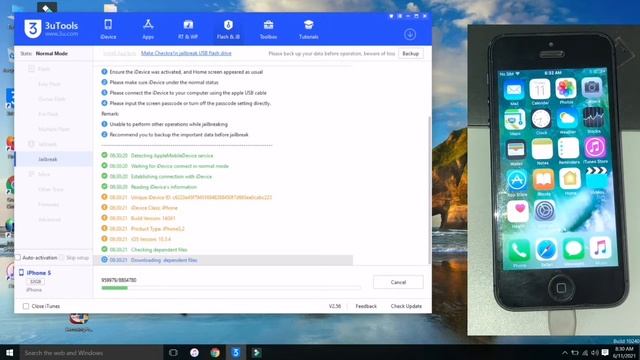Click the 3uTools logo
The width and height of the screenshot is (640, 360).
coord(51,29)
